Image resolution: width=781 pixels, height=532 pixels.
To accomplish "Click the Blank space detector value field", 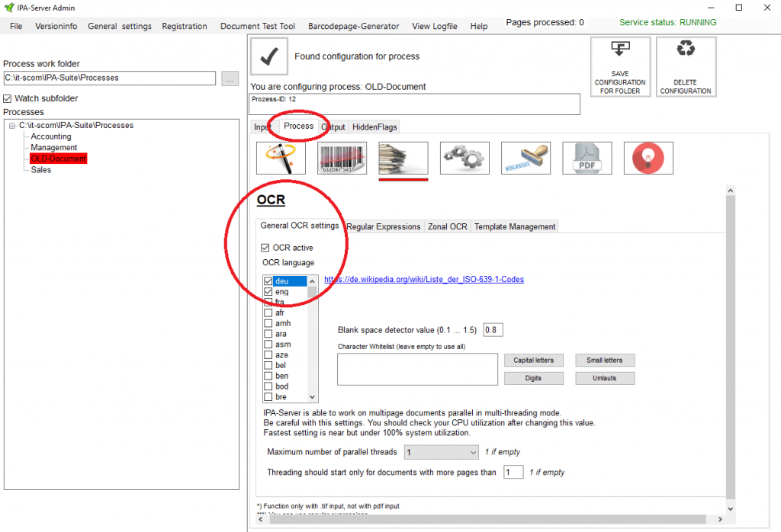I will [x=493, y=330].
